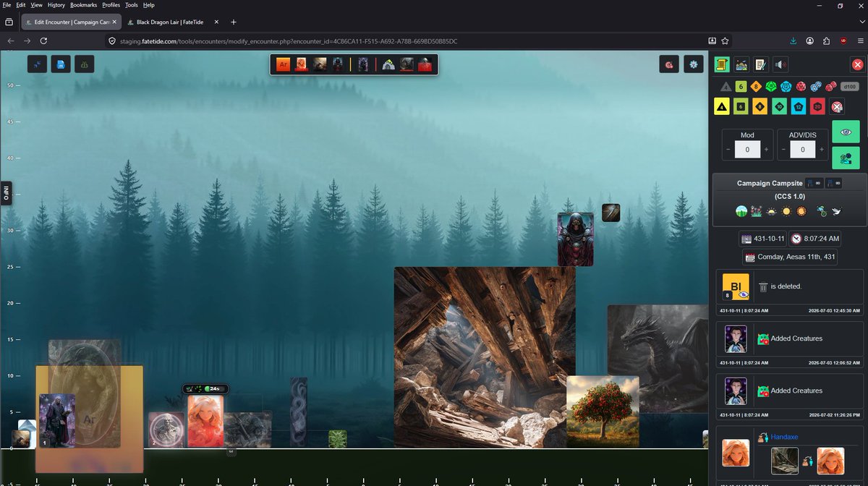
Task: Open the Help menu
Action: [149, 5]
